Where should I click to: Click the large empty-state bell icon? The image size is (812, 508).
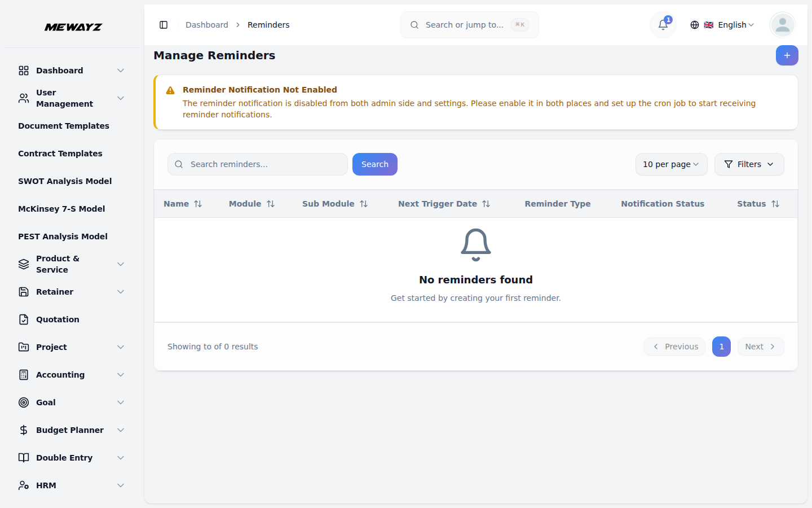click(476, 245)
